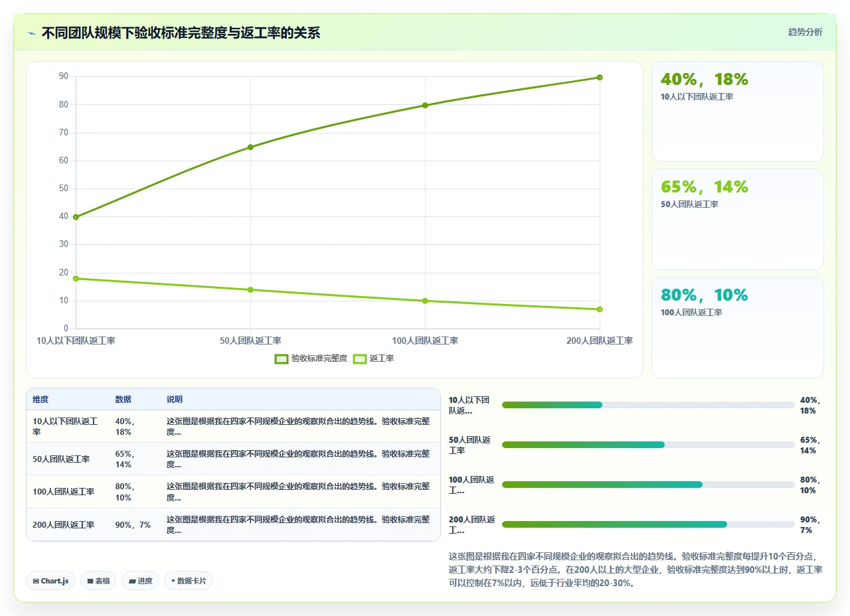
Task: Open the data card showing 80%，10%
Action: tap(738, 327)
